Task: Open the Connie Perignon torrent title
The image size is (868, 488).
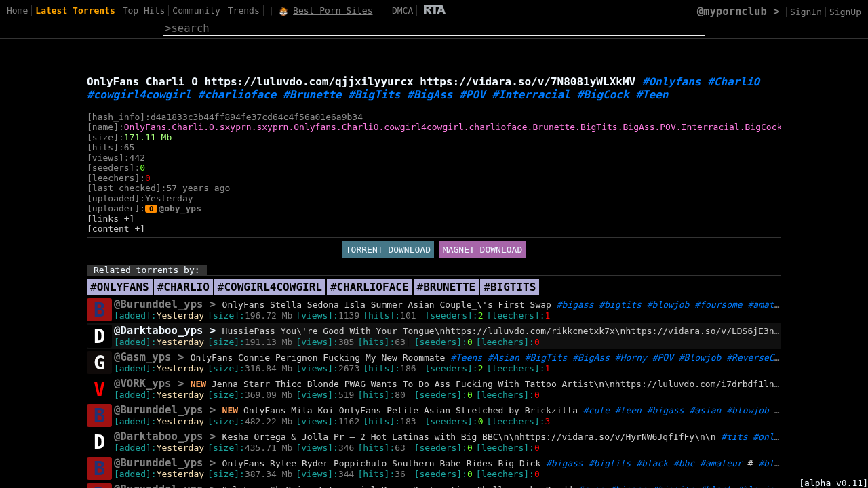Action: 317,358
